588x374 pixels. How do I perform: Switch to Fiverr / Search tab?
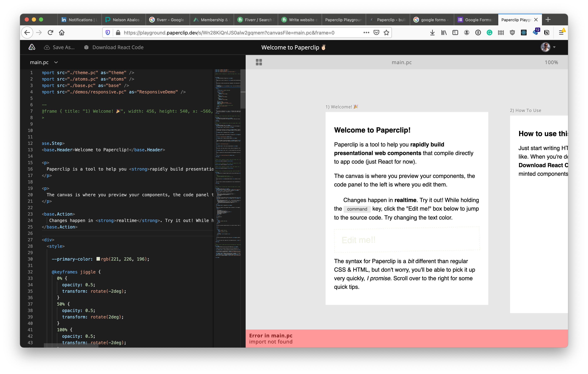(256, 20)
